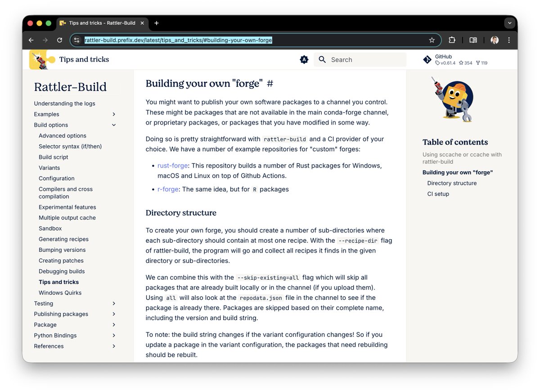Open the GitHub repository link

point(455,59)
